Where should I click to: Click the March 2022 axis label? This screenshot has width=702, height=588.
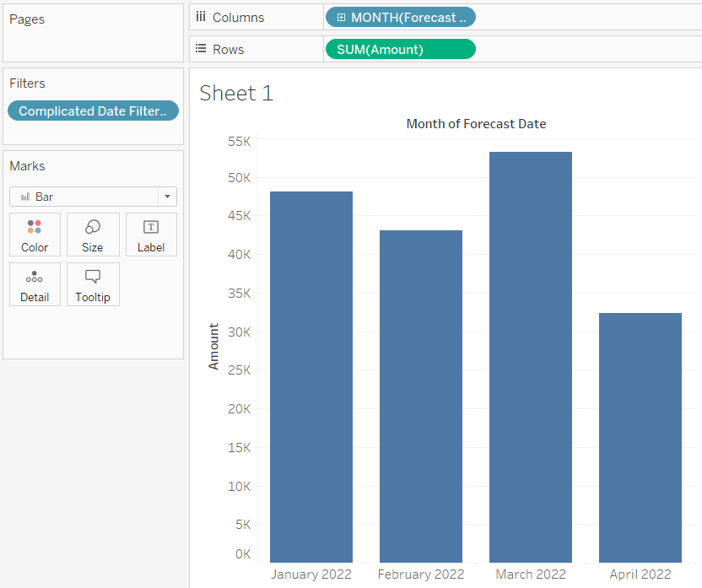point(531,575)
